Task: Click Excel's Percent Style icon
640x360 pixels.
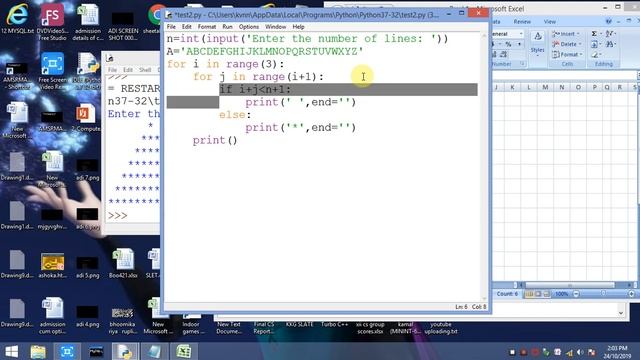Action: coord(508,44)
